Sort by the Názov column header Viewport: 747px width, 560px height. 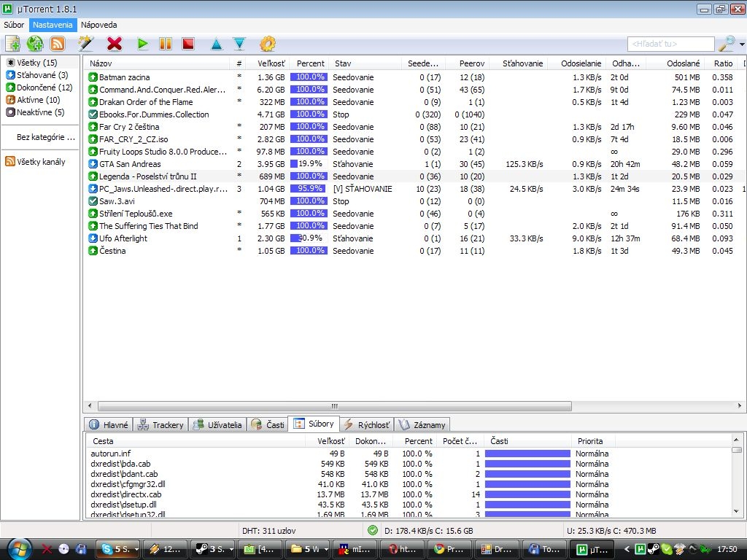coord(158,63)
